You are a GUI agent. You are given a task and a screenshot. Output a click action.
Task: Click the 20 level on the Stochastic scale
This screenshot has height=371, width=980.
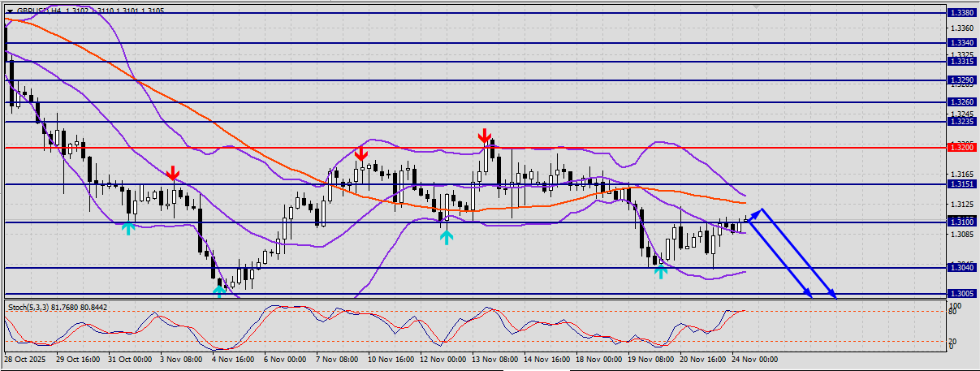tap(954, 341)
